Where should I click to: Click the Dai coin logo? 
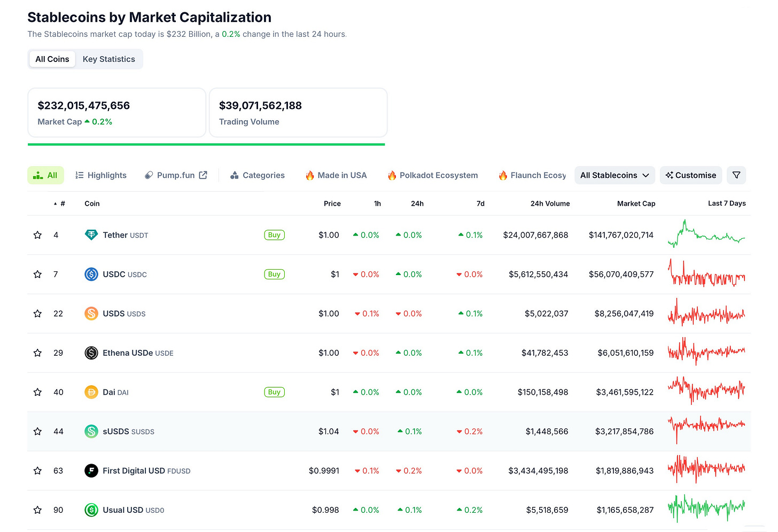[x=91, y=392]
